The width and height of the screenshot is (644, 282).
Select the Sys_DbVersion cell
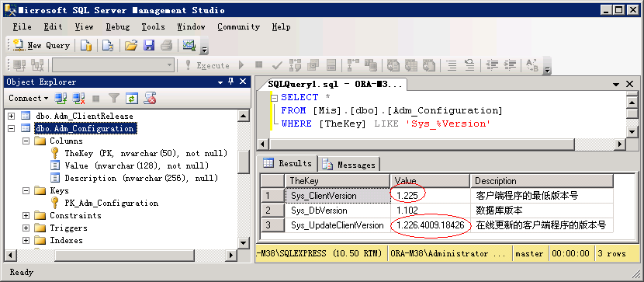tap(338, 211)
